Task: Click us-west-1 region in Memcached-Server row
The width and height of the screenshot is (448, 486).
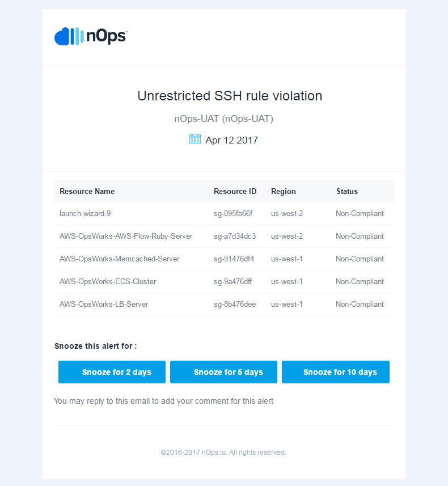Action: tap(286, 259)
